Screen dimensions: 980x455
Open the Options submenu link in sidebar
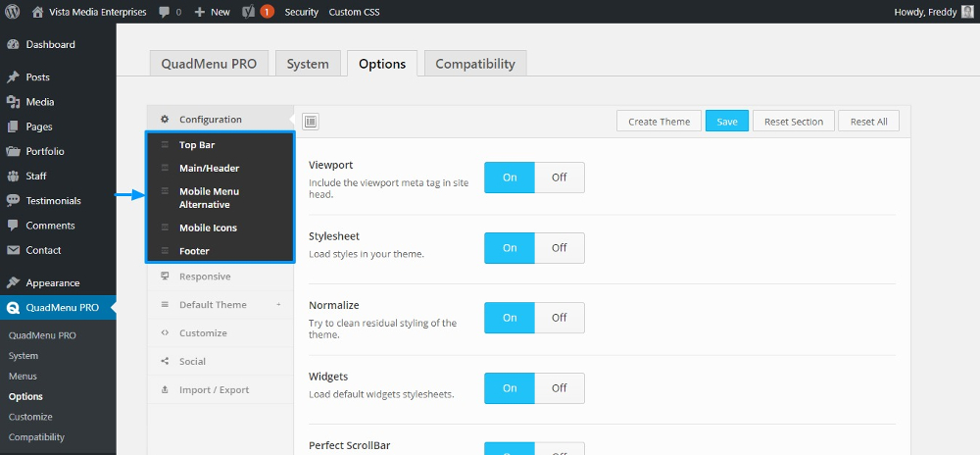click(25, 396)
